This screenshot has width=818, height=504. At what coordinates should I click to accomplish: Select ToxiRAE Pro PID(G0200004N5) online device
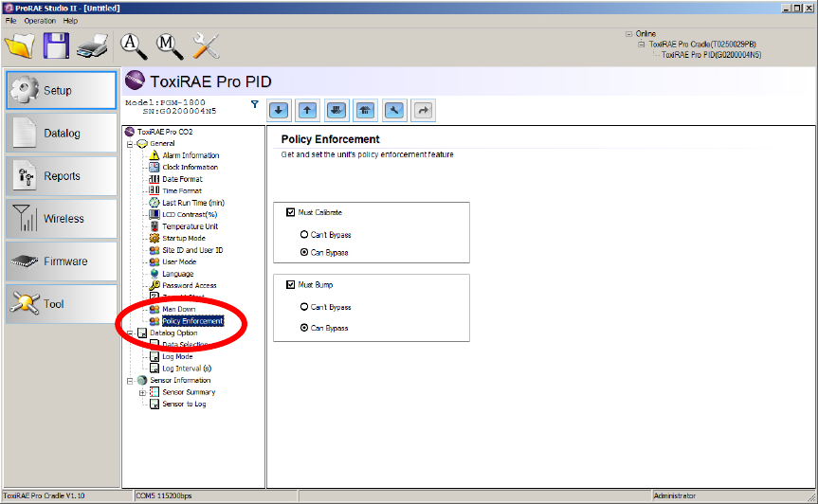(711, 55)
